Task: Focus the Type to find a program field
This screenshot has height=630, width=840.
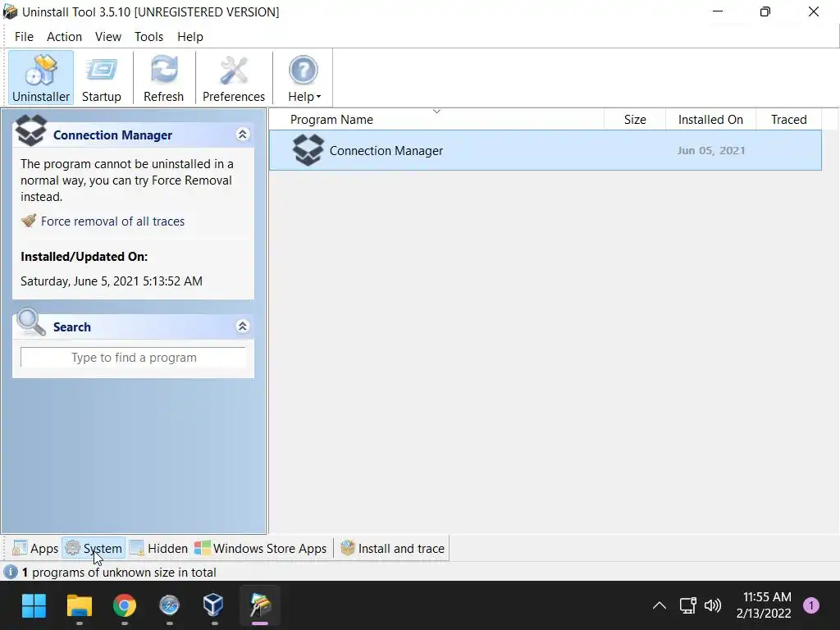Action: pos(134,358)
